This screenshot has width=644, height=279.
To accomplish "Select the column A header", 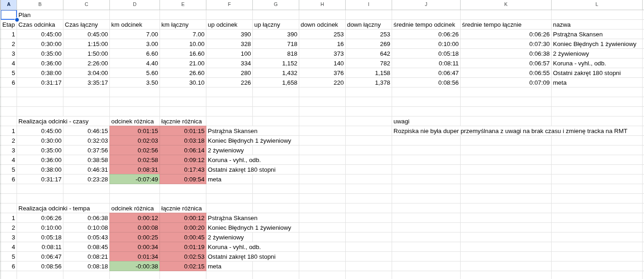I will pyautogui.click(x=9, y=5).
